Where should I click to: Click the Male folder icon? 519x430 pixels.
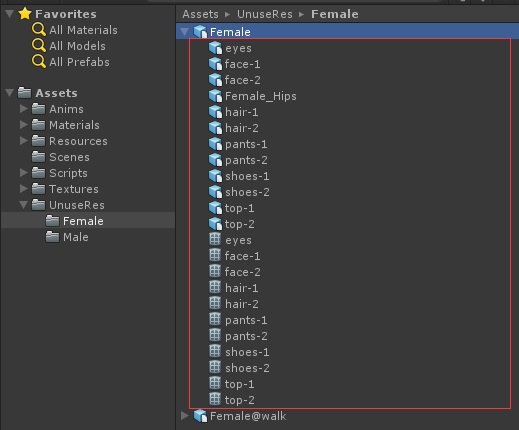52,237
